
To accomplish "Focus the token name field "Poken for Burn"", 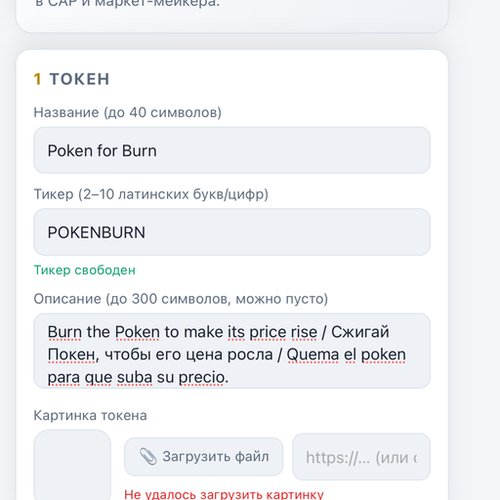I will click(x=232, y=150).
